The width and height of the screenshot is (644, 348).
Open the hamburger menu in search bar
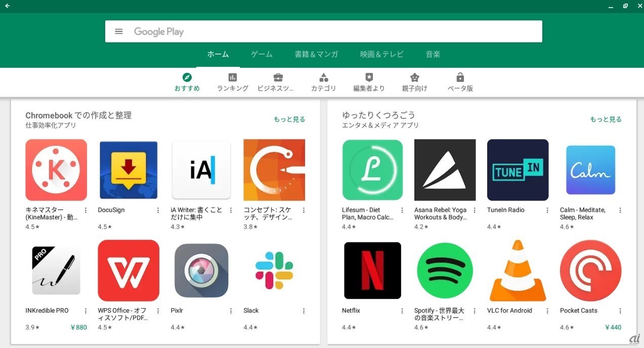119,31
